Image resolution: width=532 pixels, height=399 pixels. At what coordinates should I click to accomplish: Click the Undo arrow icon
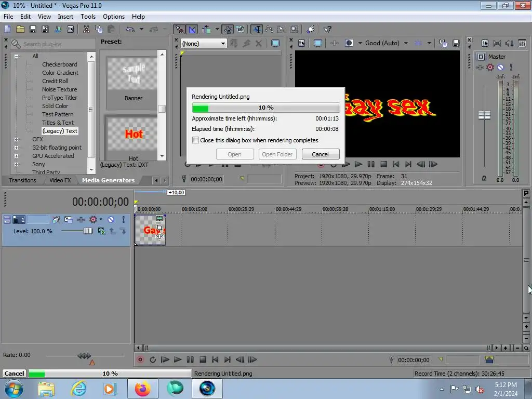[x=130, y=29]
